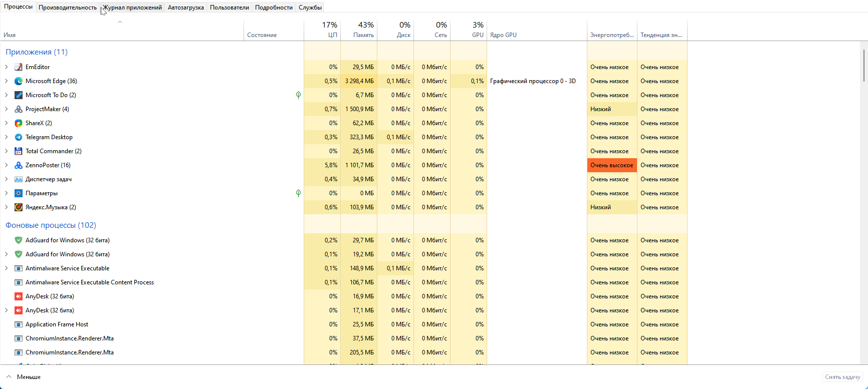868x389 pixels.
Task: Click Antimalware Service Executable icon
Action: 19,268
